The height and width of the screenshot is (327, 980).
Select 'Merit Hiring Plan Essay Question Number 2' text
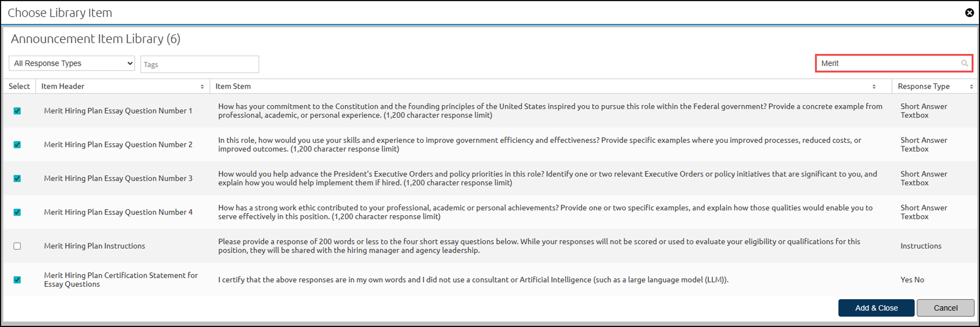coord(118,144)
